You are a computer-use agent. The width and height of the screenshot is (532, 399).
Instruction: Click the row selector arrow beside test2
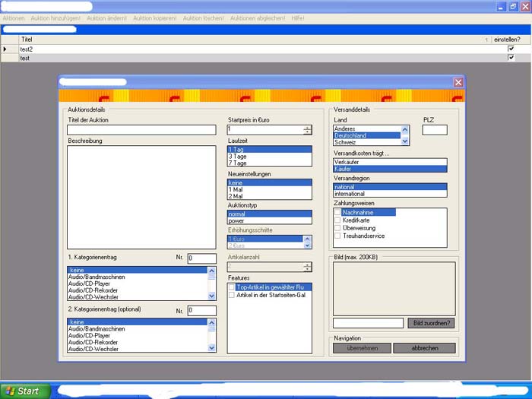pos(5,49)
